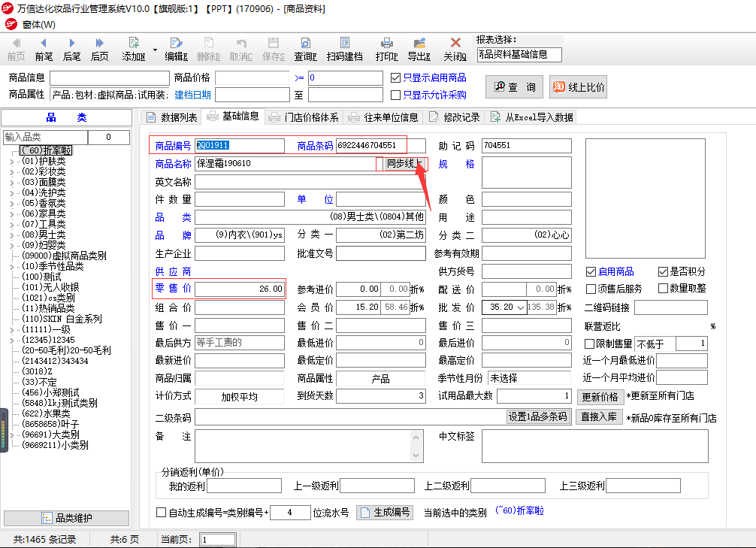The height and width of the screenshot is (548, 756).
Task: Switch to 基础信息 tab
Action: [x=234, y=117]
